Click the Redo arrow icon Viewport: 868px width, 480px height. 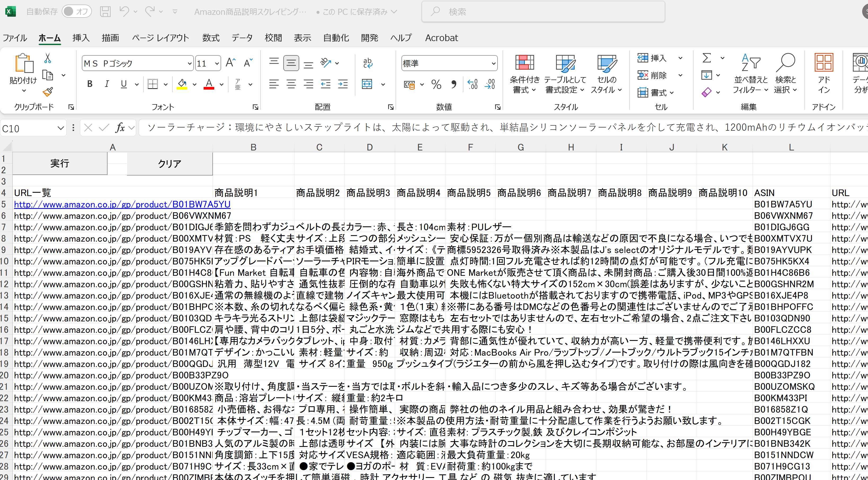click(x=150, y=11)
